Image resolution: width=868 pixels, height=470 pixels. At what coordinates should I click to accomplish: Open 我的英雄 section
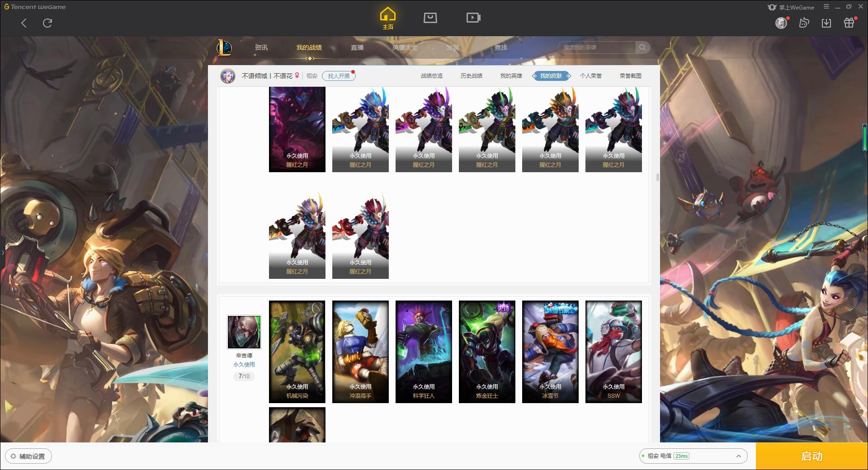[x=511, y=76]
